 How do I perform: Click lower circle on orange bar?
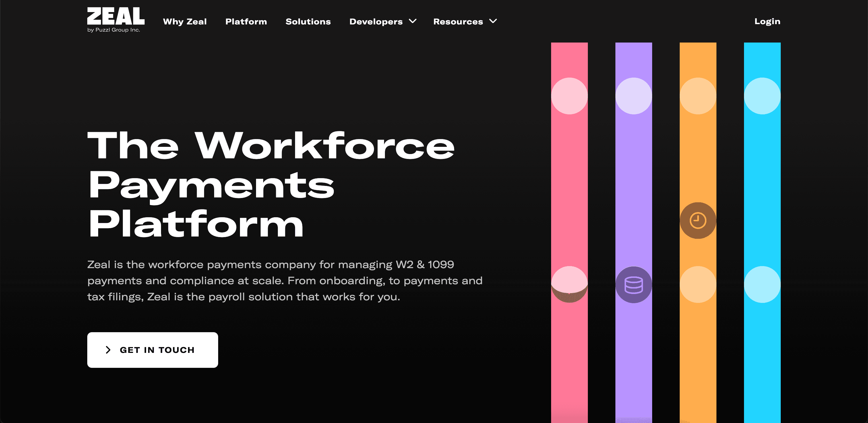697,284
